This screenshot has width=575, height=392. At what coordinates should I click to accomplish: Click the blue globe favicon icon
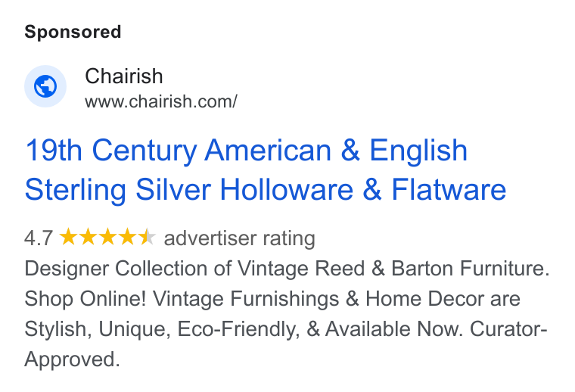pyautogui.click(x=45, y=86)
